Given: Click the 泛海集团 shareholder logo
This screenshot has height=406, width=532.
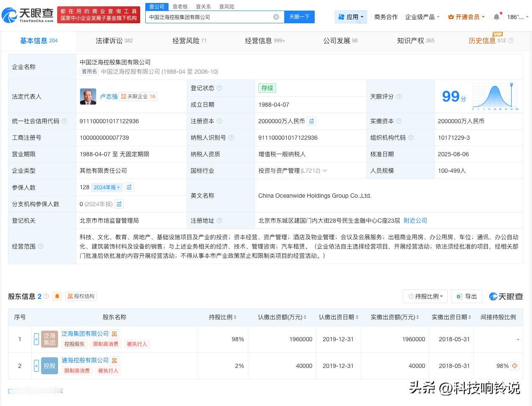Looking at the screenshot, I should (x=50, y=339).
